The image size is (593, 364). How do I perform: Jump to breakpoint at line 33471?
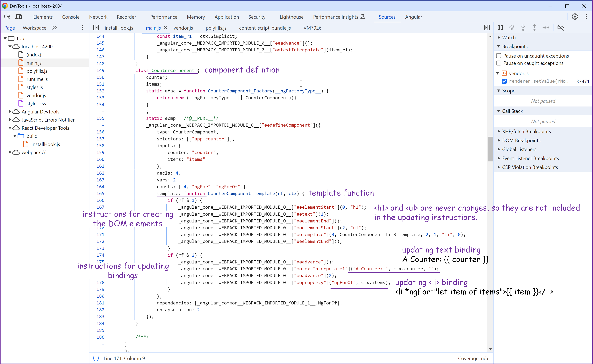[x=583, y=81]
